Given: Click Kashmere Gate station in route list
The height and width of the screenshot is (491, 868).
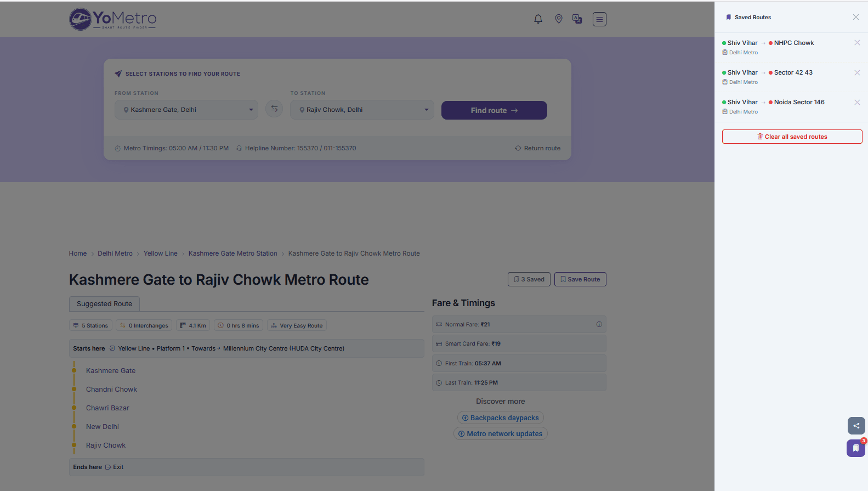Looking at the screenshot, I should (111, 371).
